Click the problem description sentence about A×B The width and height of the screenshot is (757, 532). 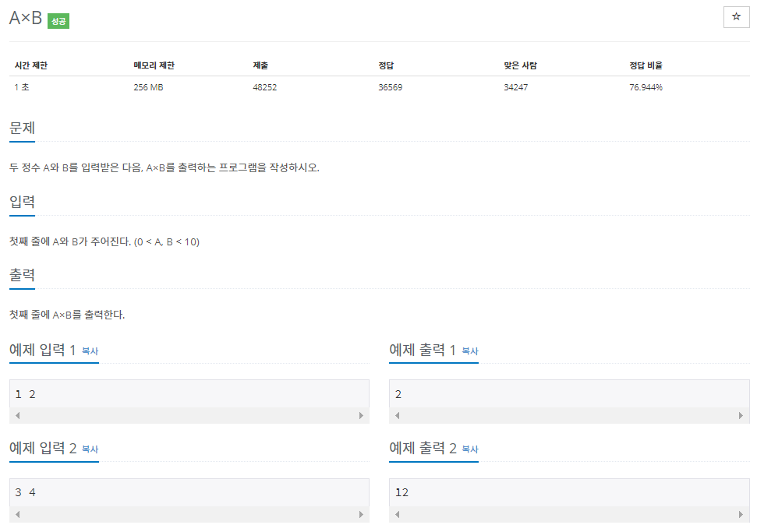164,167
